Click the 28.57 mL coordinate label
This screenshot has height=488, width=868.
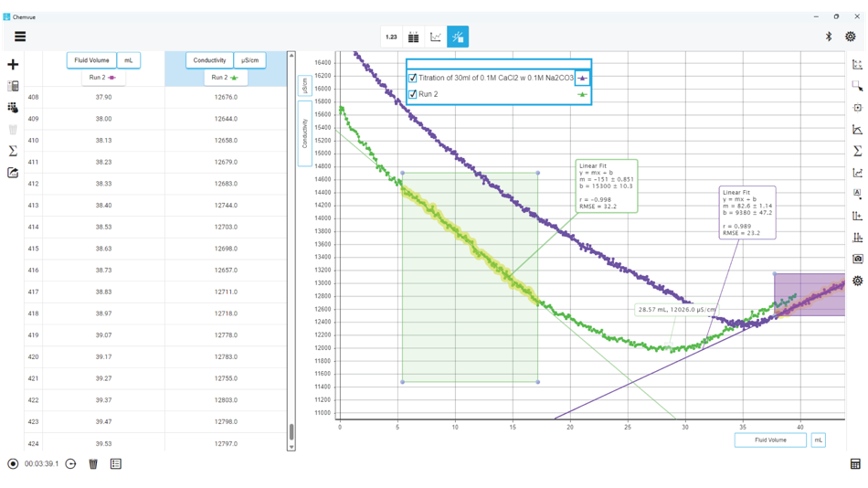(676, 310)
